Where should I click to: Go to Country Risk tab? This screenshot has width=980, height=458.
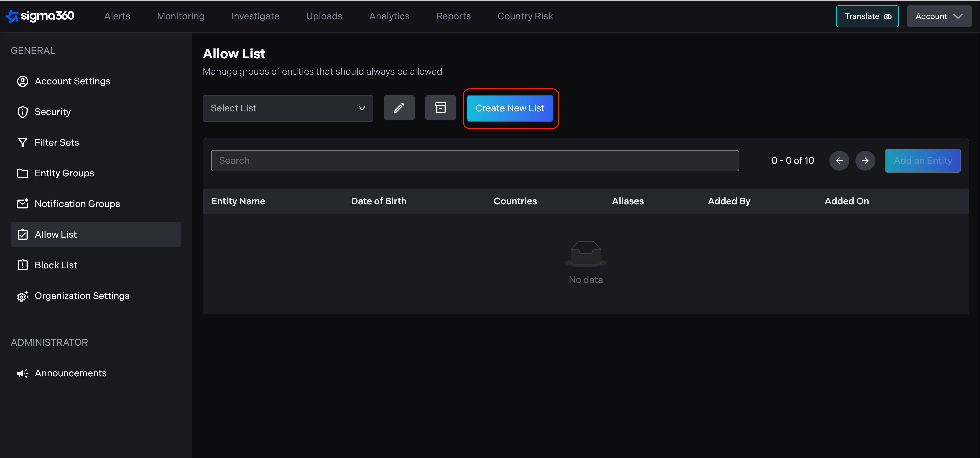click(525, 16)
